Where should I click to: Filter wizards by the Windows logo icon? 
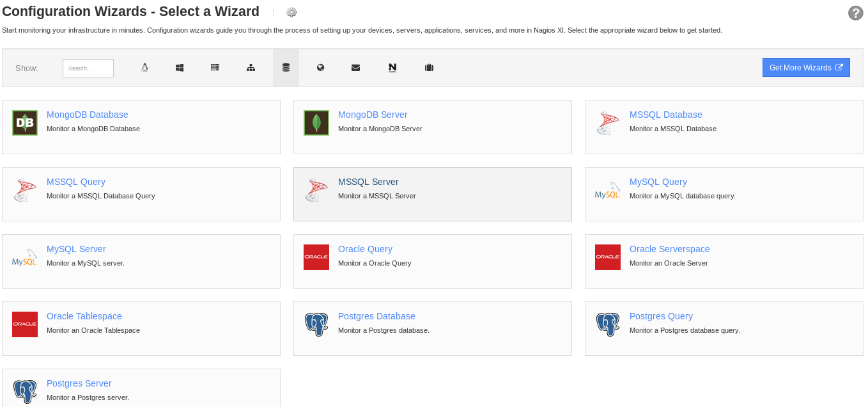tap(180, 67)
